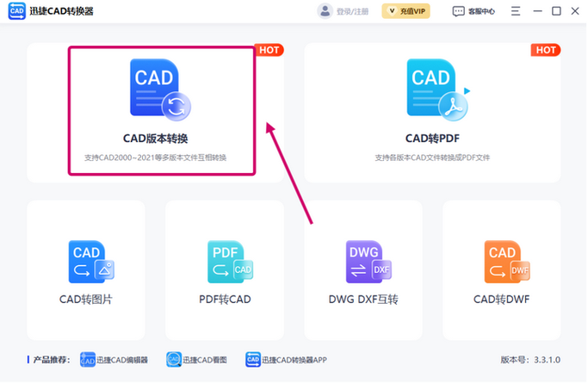Click the 客服中心 chat bubble icon
The image size is (588, 383).
tap(458, 11)
